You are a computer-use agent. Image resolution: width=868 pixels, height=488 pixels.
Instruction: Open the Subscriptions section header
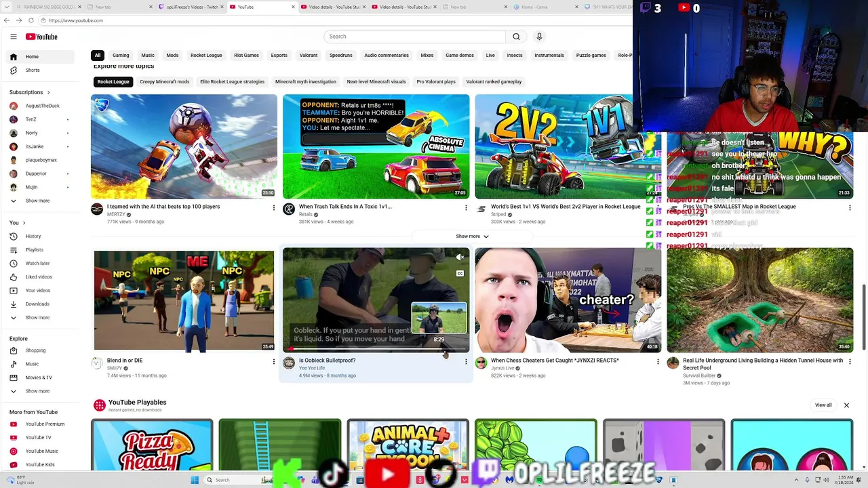(29, 92)
